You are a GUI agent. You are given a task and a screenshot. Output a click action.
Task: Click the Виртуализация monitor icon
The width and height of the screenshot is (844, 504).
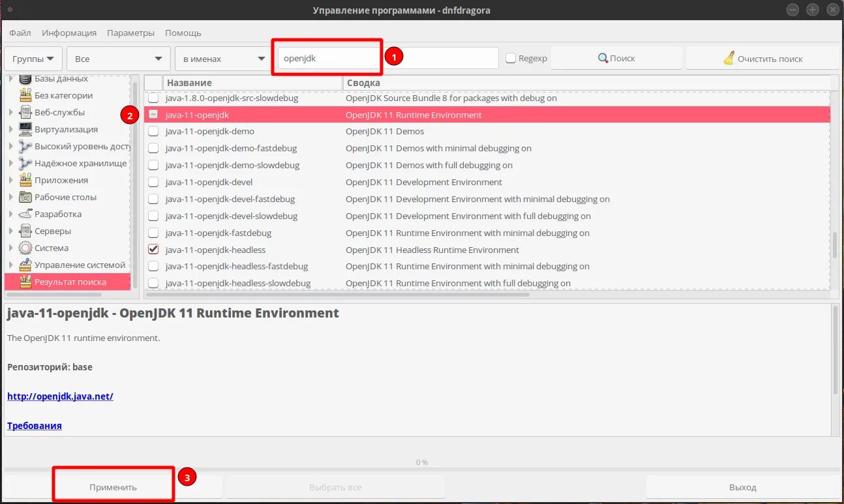point(25,129)
